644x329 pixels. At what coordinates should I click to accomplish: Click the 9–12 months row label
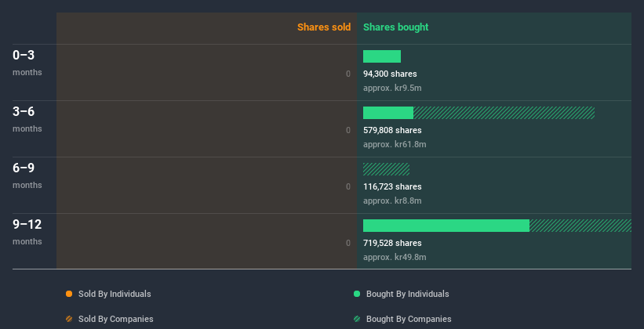tap(27, 232)
